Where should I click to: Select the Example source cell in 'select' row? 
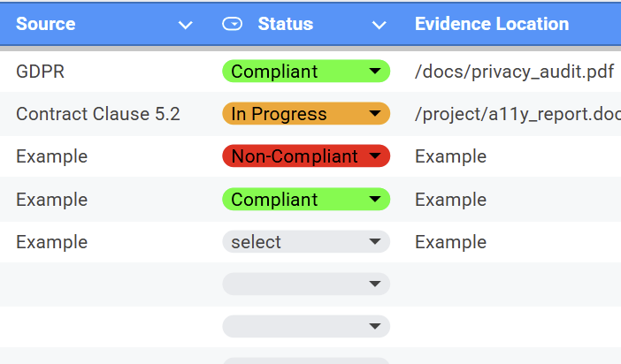(52, 242)
